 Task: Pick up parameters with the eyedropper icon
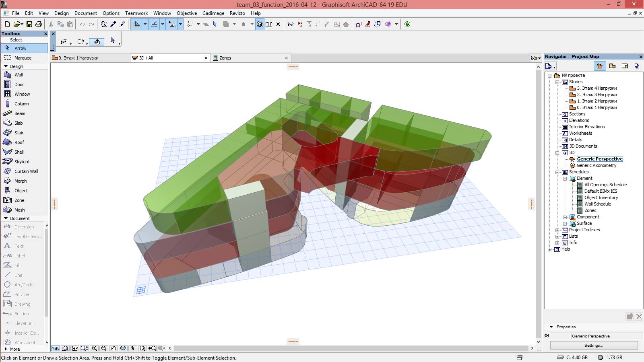(113, 24)
